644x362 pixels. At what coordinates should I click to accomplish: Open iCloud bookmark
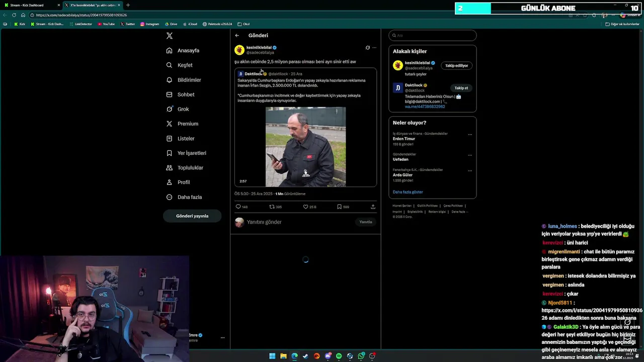point(190,24)
